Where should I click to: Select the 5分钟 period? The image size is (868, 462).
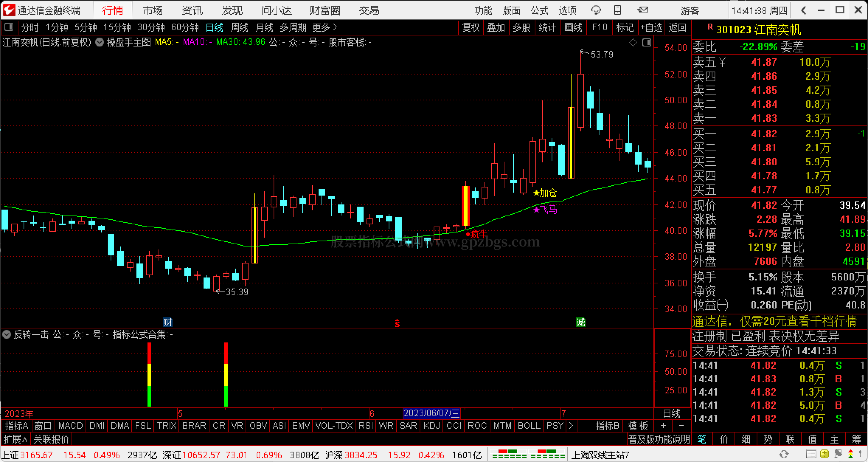(86, 27)
